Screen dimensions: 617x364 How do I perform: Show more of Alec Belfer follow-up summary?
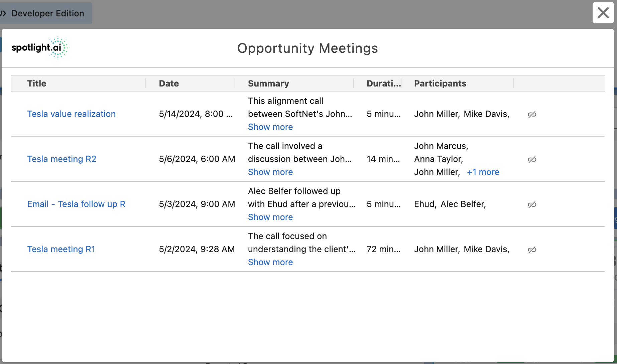(x=270, y=217)
